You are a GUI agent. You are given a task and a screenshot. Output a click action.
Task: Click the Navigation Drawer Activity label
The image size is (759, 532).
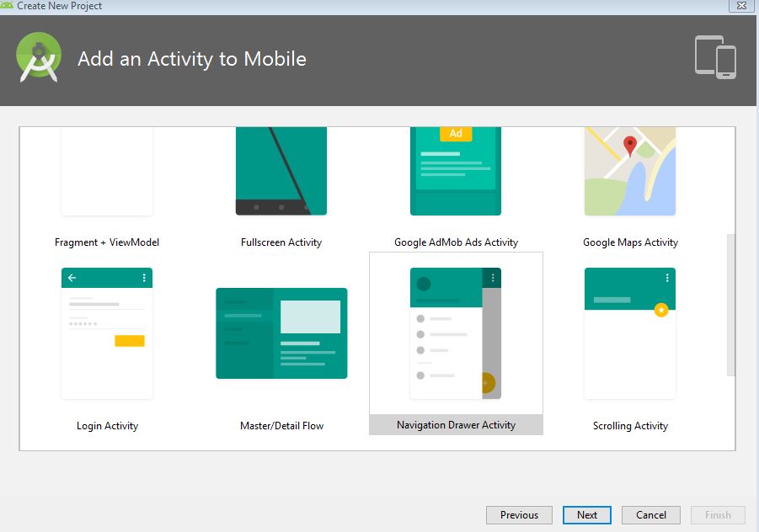pyautogui.click(x=456, y=425)
